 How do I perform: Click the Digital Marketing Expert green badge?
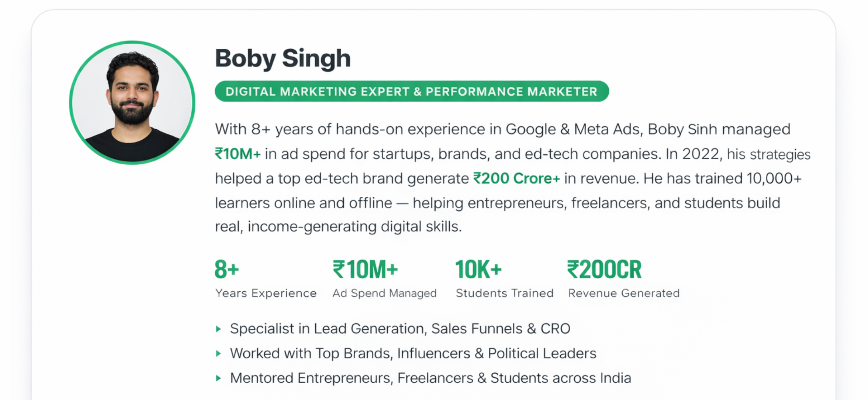[412, 92]
